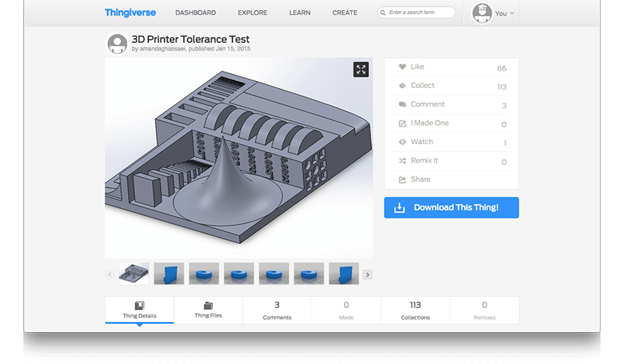Screen dimensions: 624x364
Task: Click the Thingiverse logo
Action: pos(130,12)
